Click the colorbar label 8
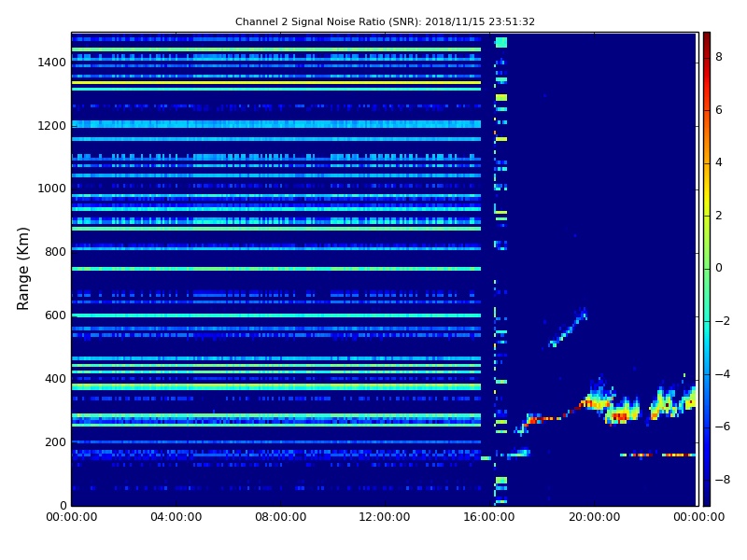Screen dimensions: 747x560 coord(719,57)
